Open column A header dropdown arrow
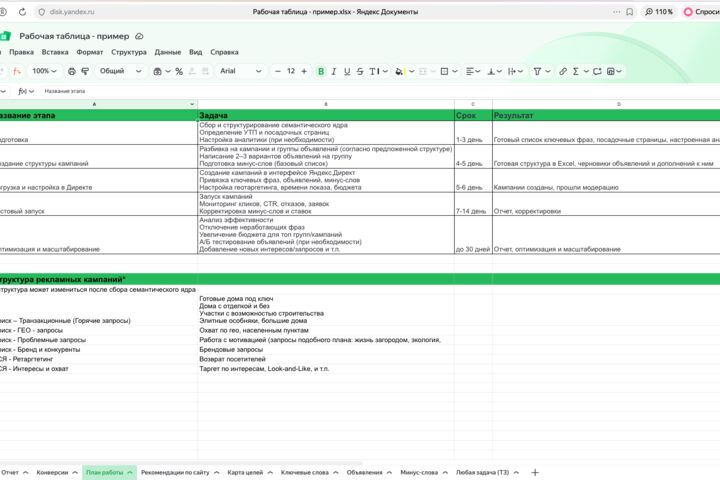This screenshot has width=720, height=480. coord(192,104)
